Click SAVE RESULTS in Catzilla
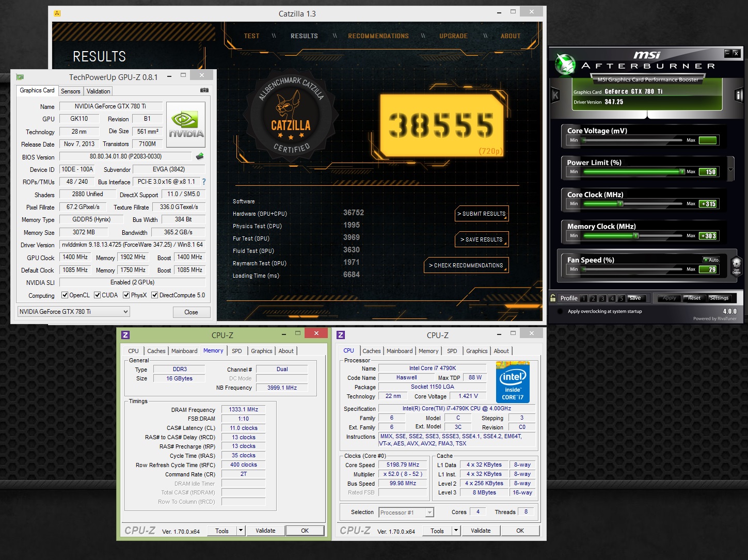The image size is (748, 560). click(x=482, y=239)
